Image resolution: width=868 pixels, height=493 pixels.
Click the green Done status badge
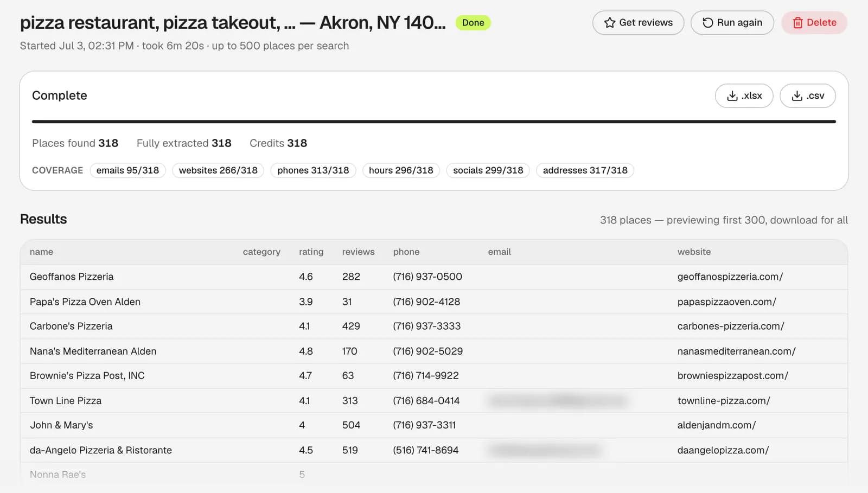[473, 23]
